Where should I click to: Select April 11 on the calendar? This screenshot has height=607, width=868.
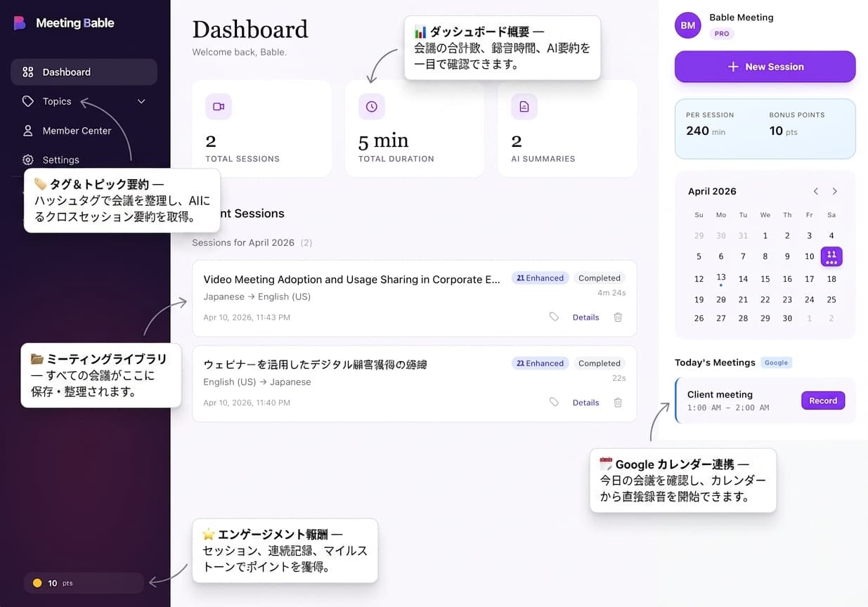[x=831, y=256]
